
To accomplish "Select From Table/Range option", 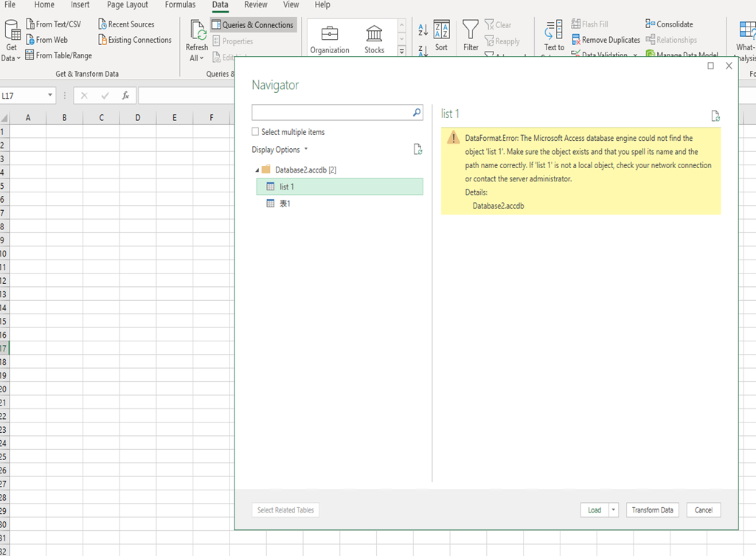I will tap(58, 55).
